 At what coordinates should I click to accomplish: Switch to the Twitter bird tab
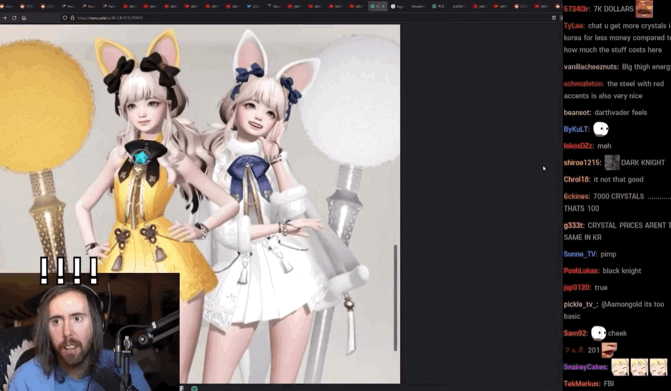[249, 6]
